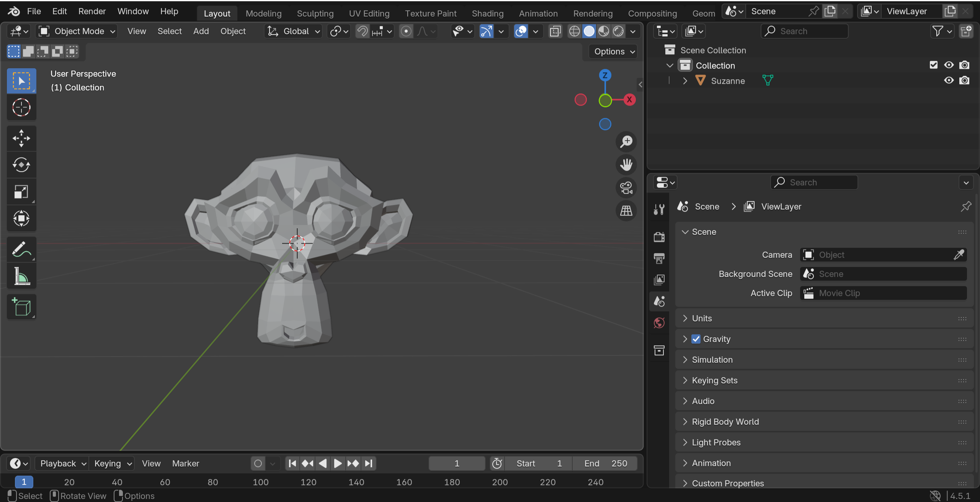Select the Rotate tool

21,165
